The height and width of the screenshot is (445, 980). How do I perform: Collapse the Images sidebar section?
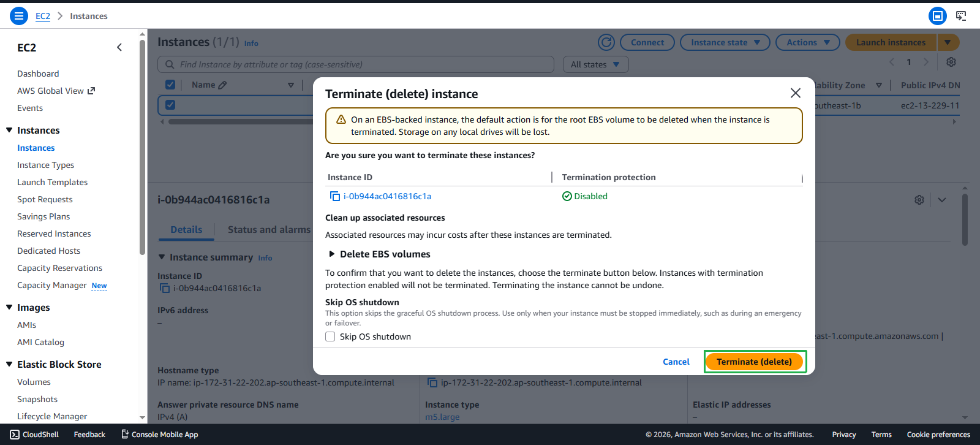[9, 307]
